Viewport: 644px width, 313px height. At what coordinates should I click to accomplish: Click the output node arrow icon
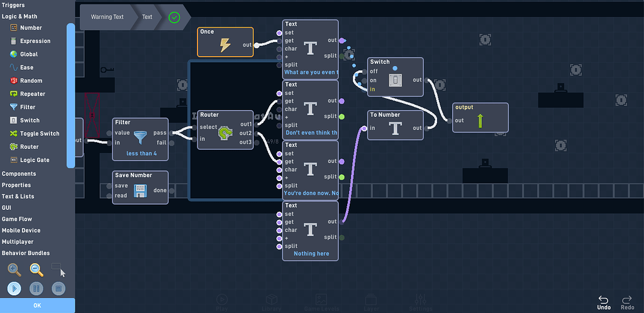(480, 121)
